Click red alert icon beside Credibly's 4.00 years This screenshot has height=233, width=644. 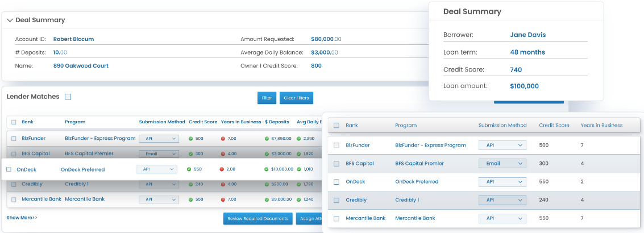[x=223, y=185]
